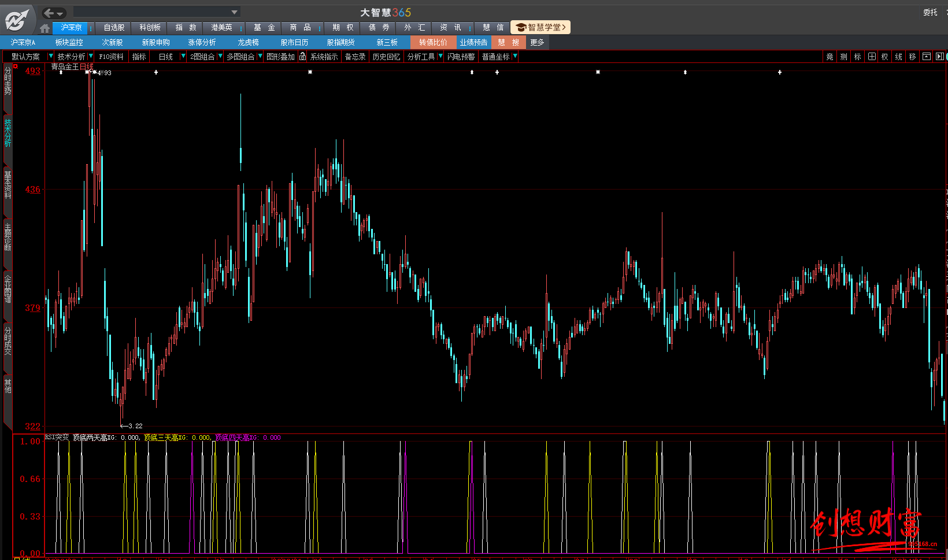Switch to 分时走势 side tab
The width and height of the screenshot is (948, 560).
(8, 80)
